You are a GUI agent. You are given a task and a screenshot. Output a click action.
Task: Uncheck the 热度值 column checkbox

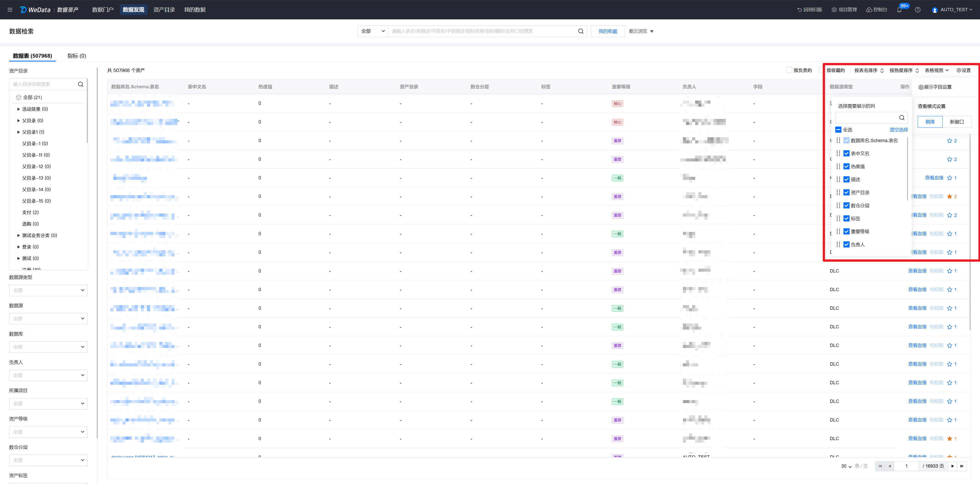pyautogui.click(x=847, y=166)
